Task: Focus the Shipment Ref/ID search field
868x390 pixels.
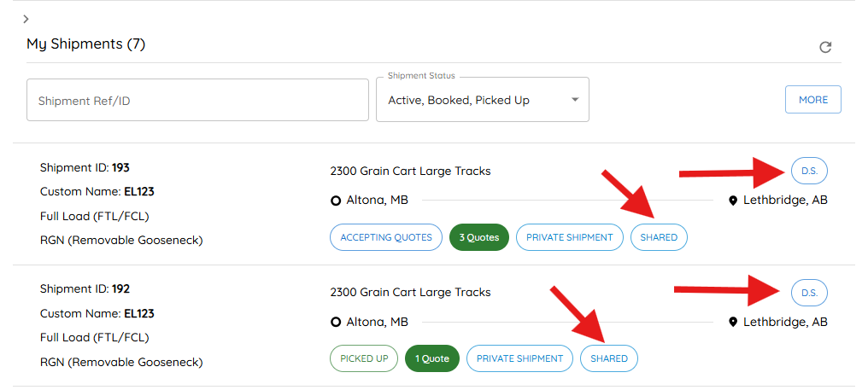Action: [197, 100]
